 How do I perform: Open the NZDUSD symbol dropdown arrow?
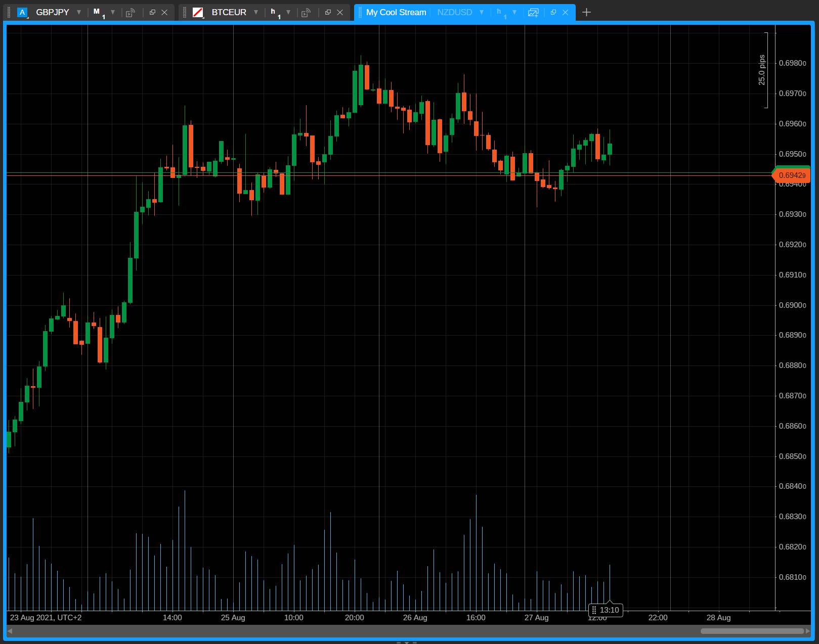[x=482, y=12]
